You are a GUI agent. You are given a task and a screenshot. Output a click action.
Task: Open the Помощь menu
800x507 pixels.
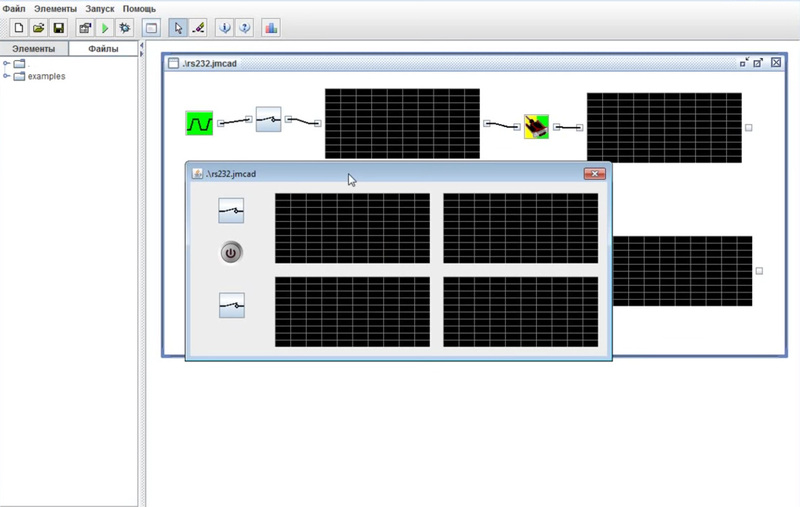tap(139, 9)
